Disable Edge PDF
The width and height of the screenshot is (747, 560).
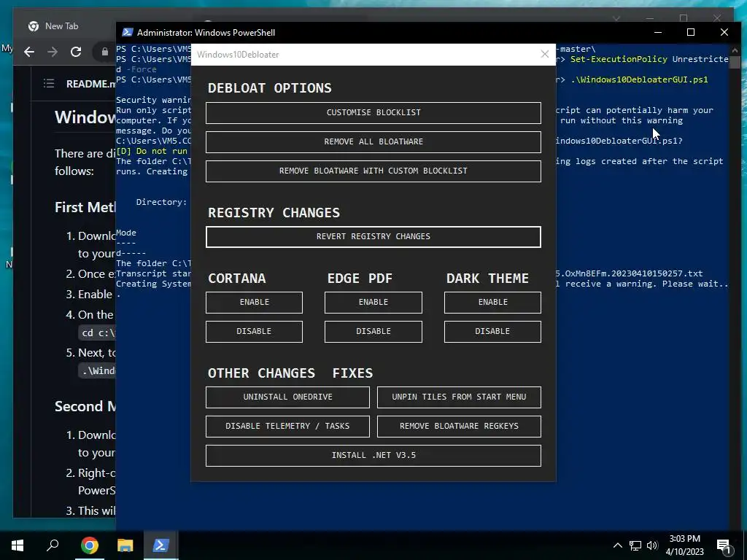click(x=373, y=332)
